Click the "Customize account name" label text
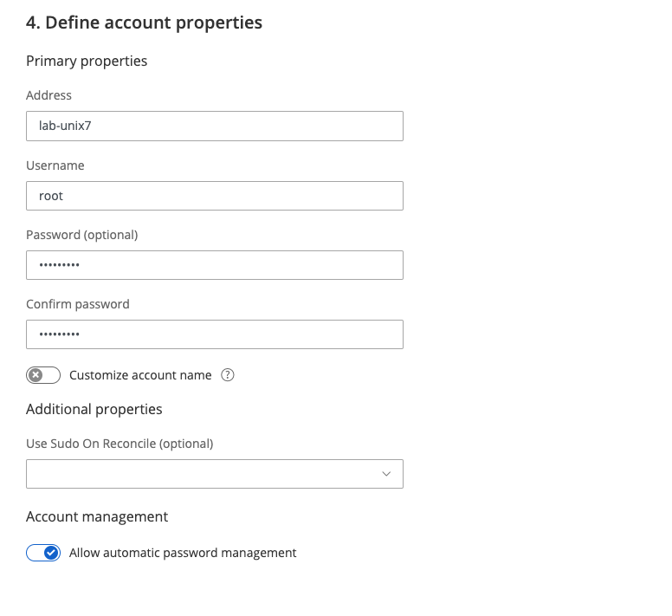The image size is (672, 616). (x=140, y=375)
